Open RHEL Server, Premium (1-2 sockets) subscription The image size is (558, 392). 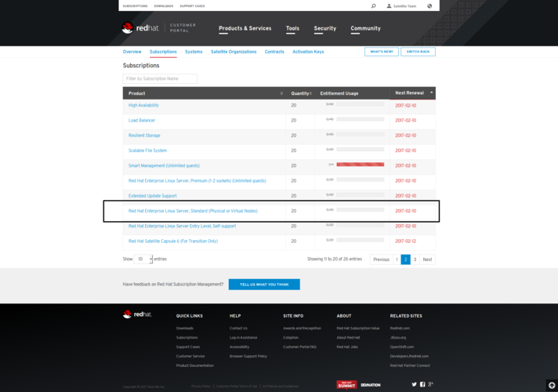pos(197,181)
